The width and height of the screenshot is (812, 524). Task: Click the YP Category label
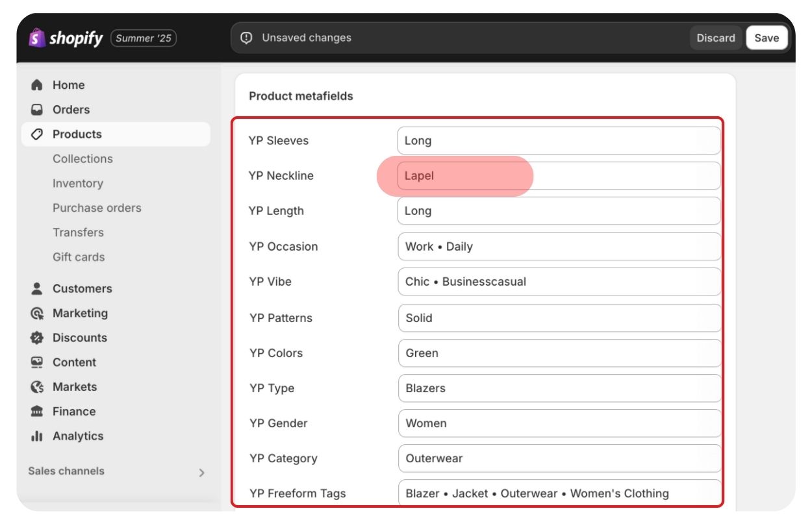coord(283,458)
